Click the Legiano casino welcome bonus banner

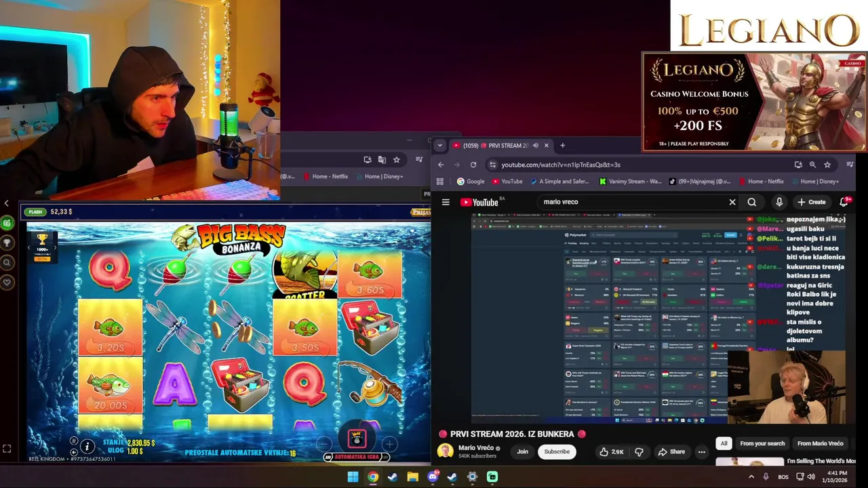coord(754,102)
